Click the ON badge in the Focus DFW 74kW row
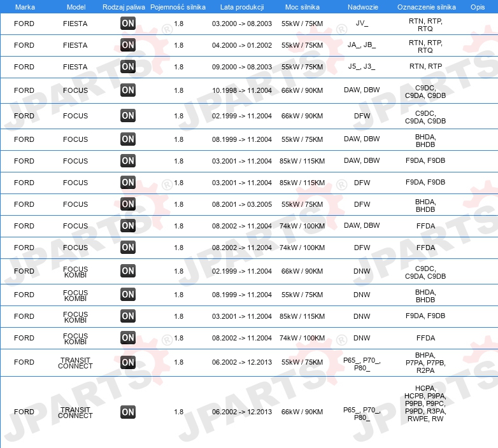Viewport: 498px width, 448px height. pos(128,247)
